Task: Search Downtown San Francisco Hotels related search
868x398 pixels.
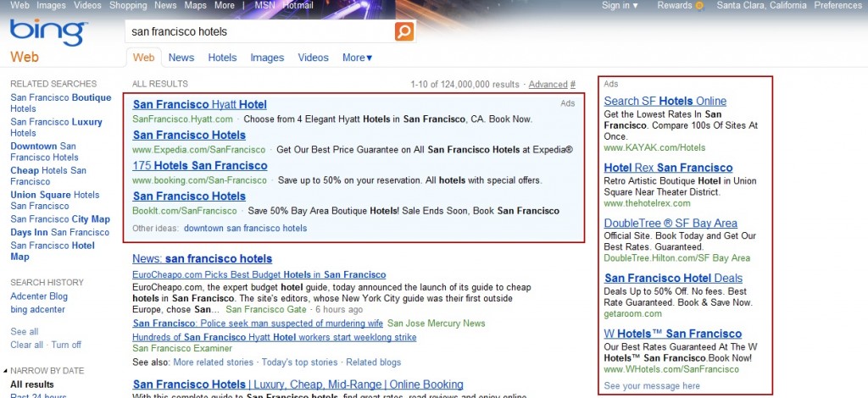Action: pyautogui.click(x=45, y=152)
